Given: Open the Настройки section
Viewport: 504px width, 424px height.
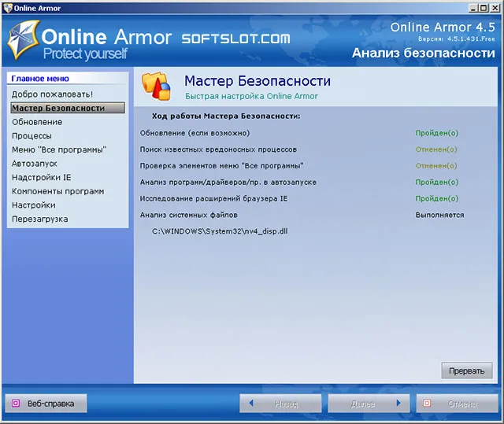Looking at the screenshot, I should pos(34,205).
